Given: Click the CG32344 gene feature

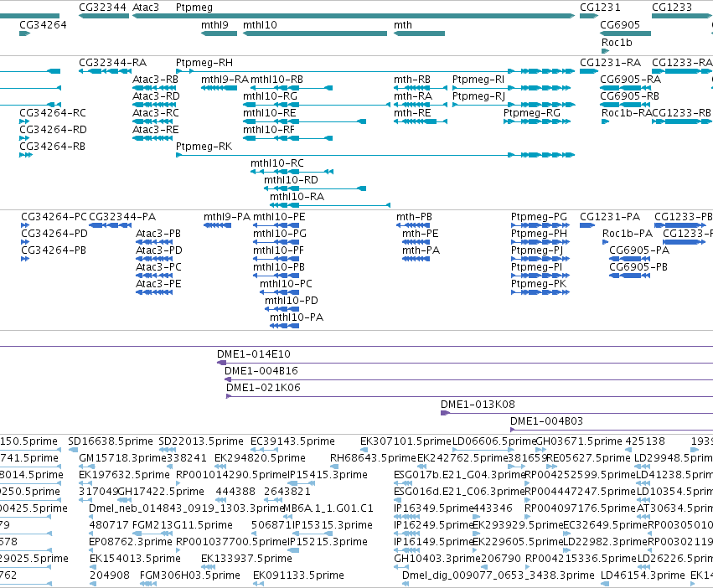Looking at the screenshot, I should click(104, 16).
